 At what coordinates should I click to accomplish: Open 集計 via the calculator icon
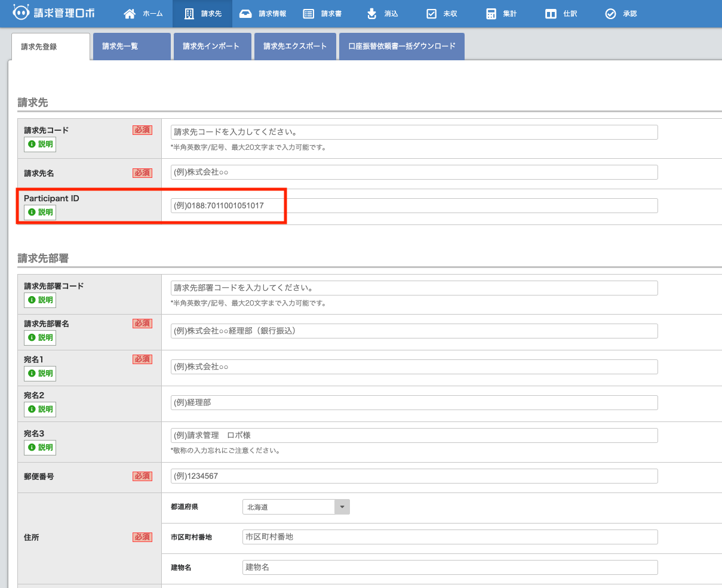491,14
